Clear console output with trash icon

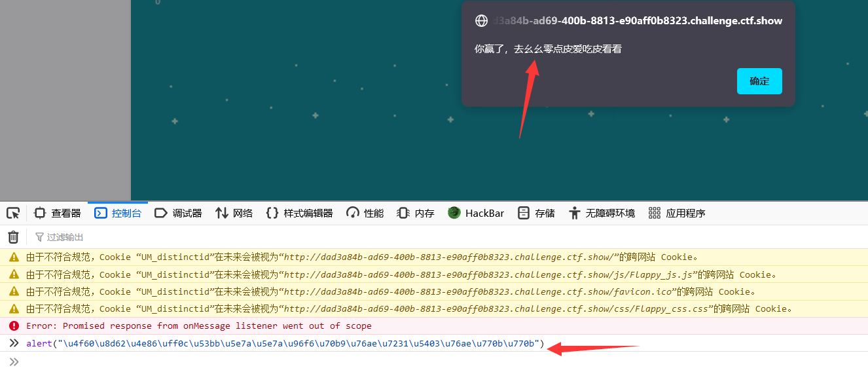[13, 237]
